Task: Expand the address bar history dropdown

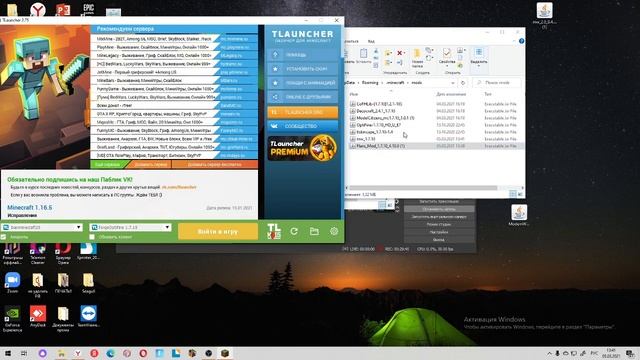Action: tap(453, 82)
